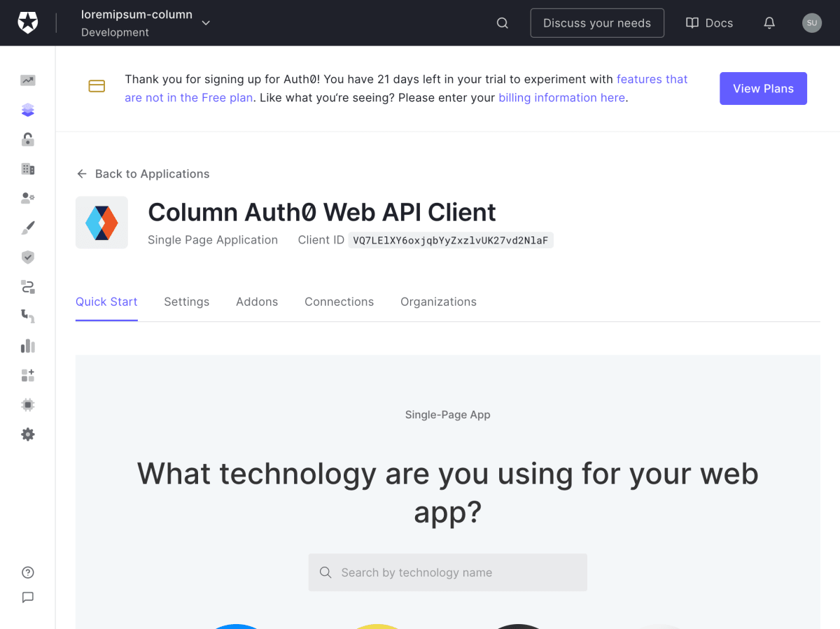Screen dimensions: 840x629
Task: Open the SU user avatar menu
Action: (812, 23)
